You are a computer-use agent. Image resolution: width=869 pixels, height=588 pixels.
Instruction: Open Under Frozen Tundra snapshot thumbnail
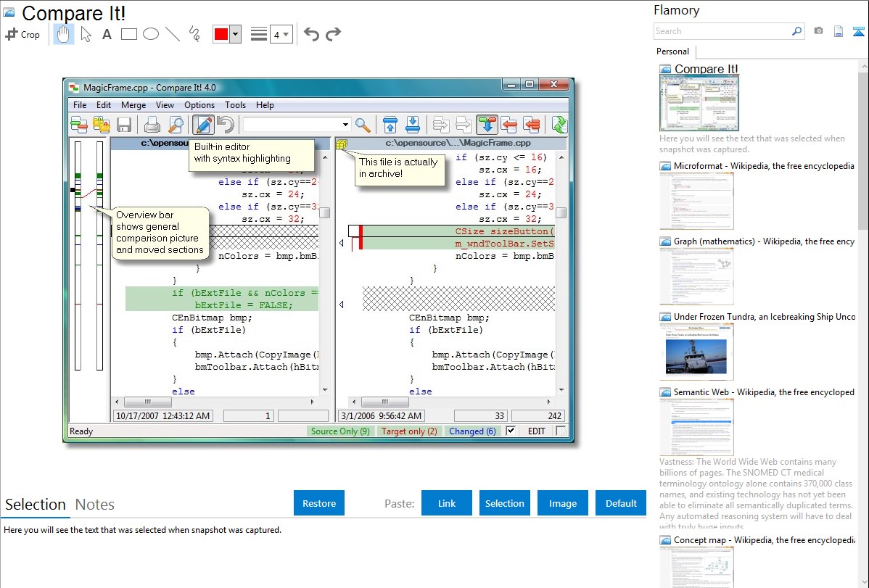(696, 352)
